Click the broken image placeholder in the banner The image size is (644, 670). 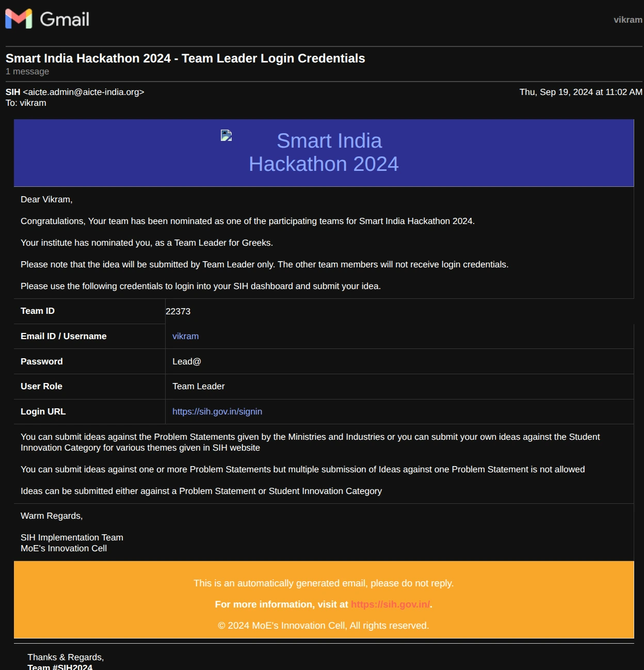(227, 136)
